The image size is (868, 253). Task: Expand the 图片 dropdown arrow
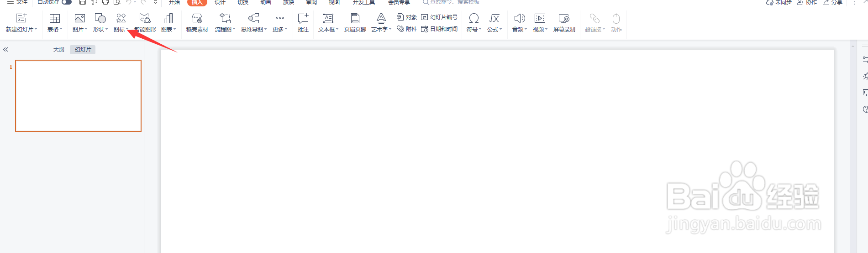[x=86, y=29]
